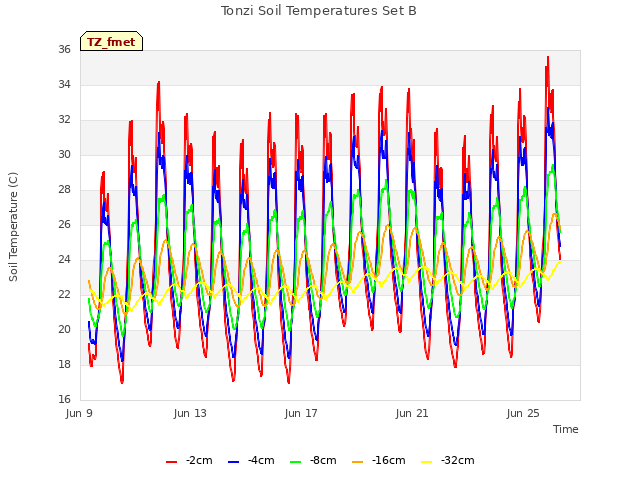
Task: Click the 28 y-axis tick label
Action: (64, 189)
